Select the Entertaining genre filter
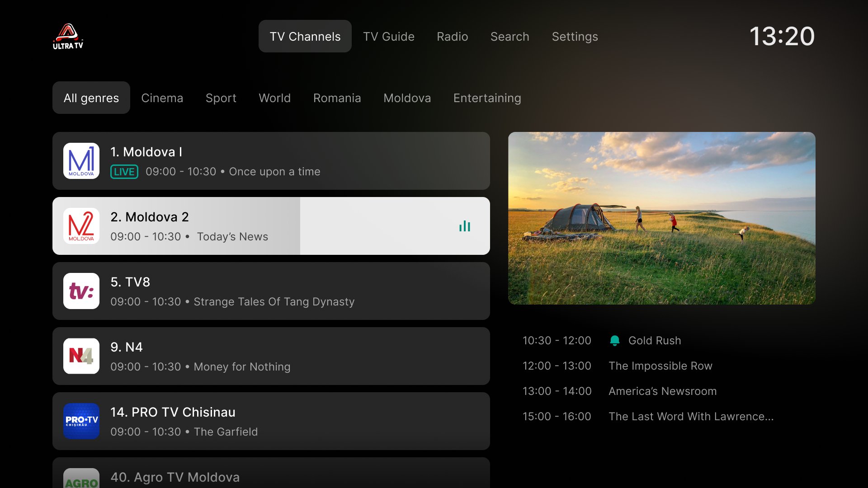Screen dimensions: 868x488 pos(487,98)
